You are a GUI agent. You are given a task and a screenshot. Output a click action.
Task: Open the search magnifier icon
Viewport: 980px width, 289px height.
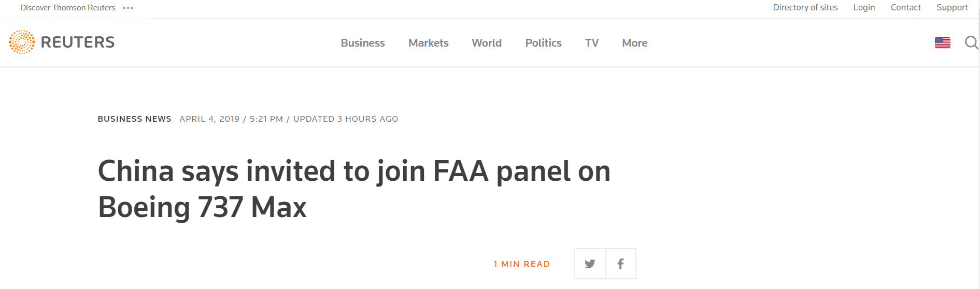971,42
